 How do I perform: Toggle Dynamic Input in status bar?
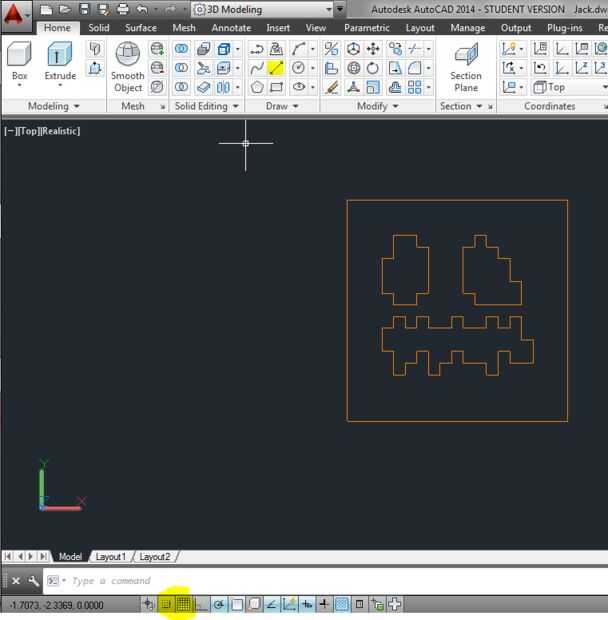pyautogui.click(x=307, y=604)
